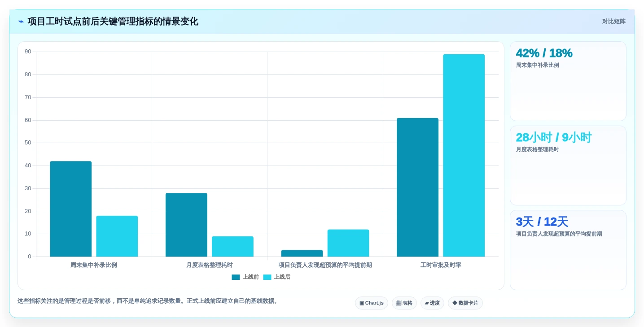The height and width of the screenshot is (327, 644).
Task: Click the chart title 项目工时试点前后关键管理指标的情景变化
Action: pyautogui.click(x=113, y=22)
